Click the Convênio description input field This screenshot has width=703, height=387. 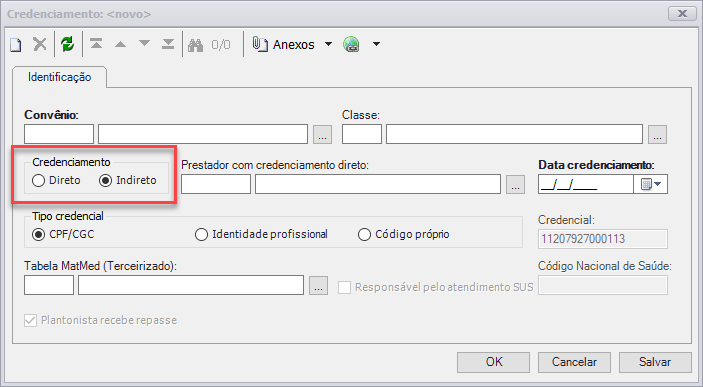point(203,134)
